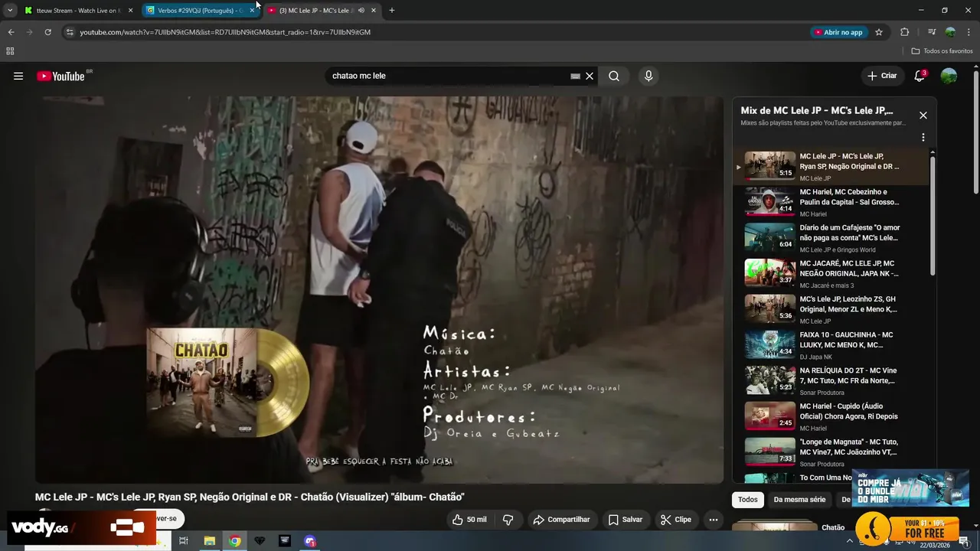This screenshot has width=980, height=551.
Task: Open Chrome media controls icon
Action: pyautogui.click(x=932, y=32)
